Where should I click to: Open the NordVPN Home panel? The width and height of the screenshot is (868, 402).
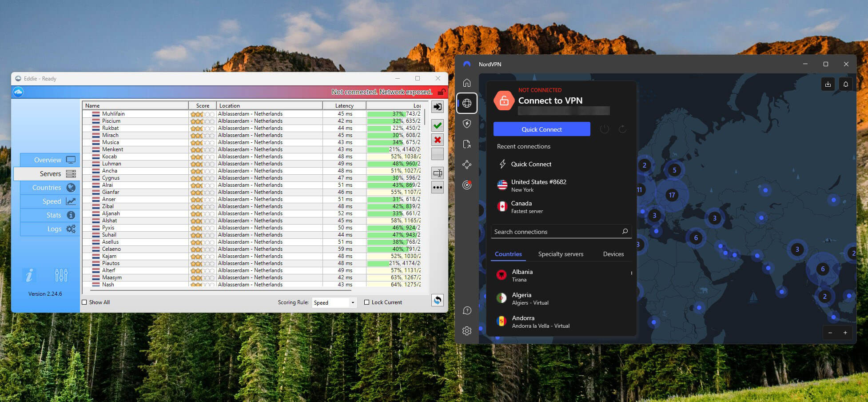coord(467,82)
